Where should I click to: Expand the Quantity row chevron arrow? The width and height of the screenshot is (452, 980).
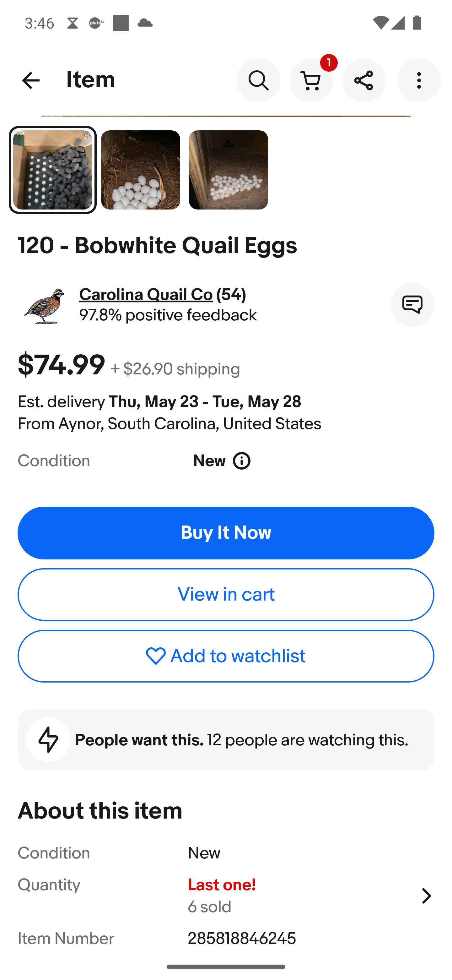click(x=426, y=896)
